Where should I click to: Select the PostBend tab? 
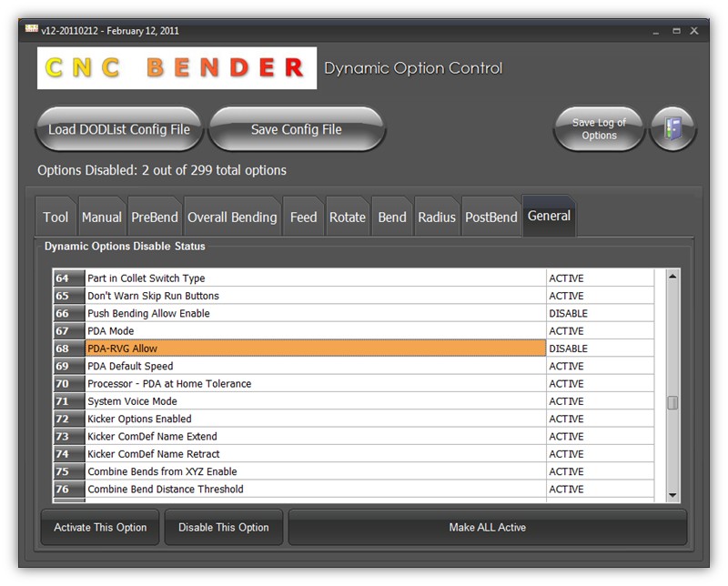[491, 217]
